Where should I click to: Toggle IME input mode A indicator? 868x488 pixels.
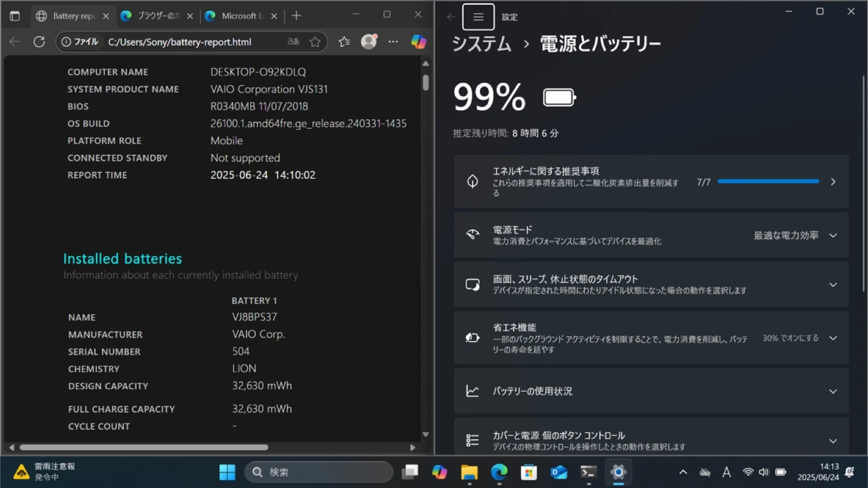[726, 472]
